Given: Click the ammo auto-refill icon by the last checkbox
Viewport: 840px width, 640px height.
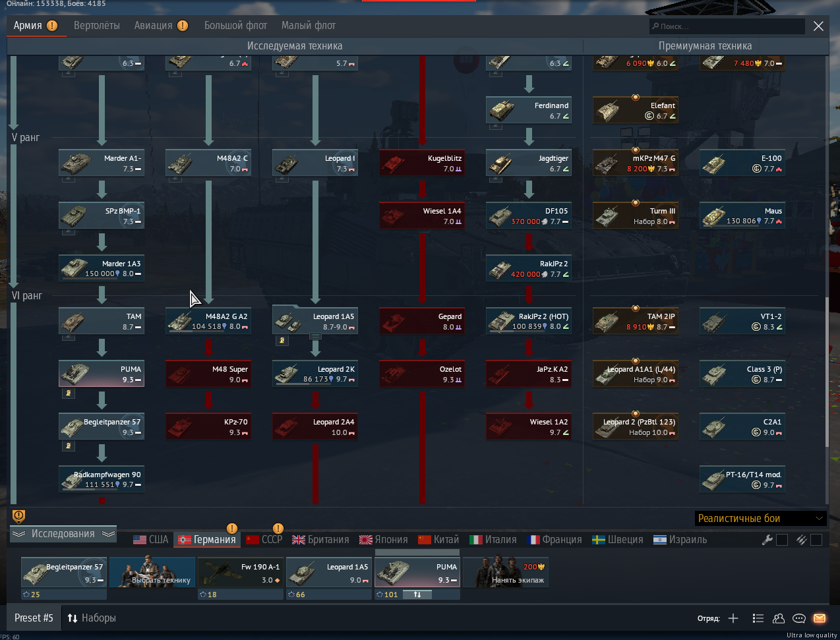Looking at the screenshot, I should [801, 540].
